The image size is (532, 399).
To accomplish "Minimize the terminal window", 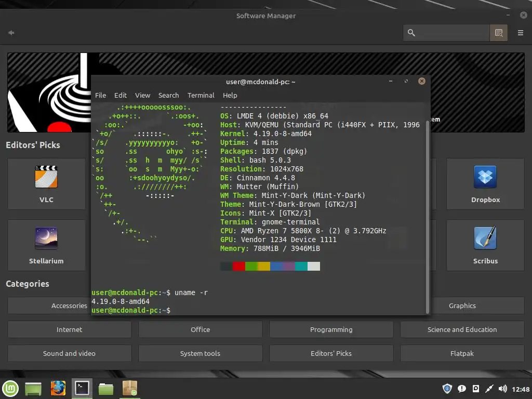I will pyautogui.click(x=391, y=81).
